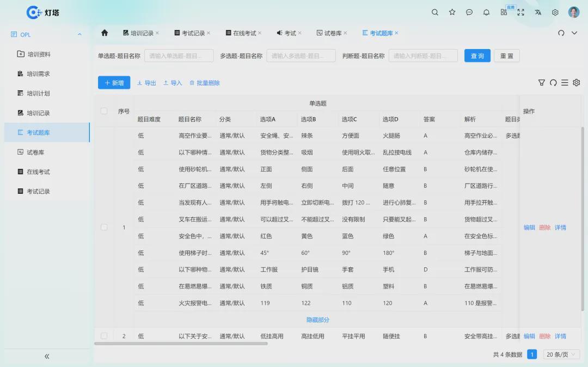
Task: Collapse the OPL menu group
Action: click(x=79, y=34)
